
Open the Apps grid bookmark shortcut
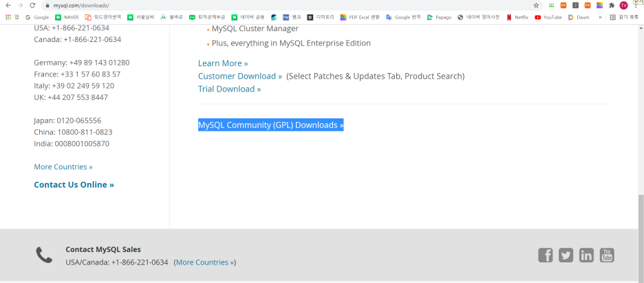pos(12,17)
